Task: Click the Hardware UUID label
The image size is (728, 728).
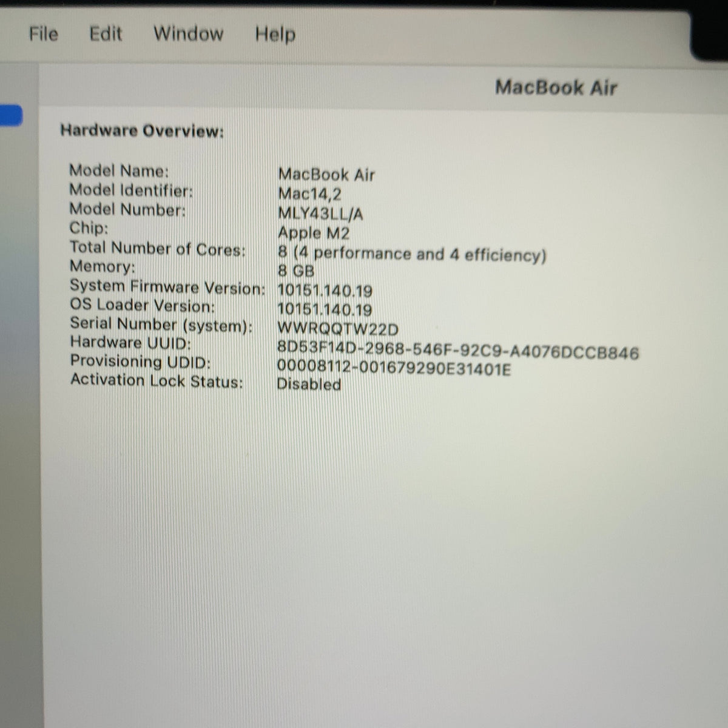Action: pyautogui.click(x=130, y=343)
